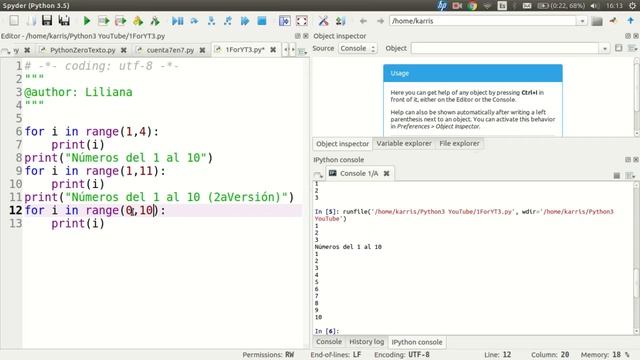Maximize the current pane
The height and width of the screenshot is (360, 640).
click(284, 20)
